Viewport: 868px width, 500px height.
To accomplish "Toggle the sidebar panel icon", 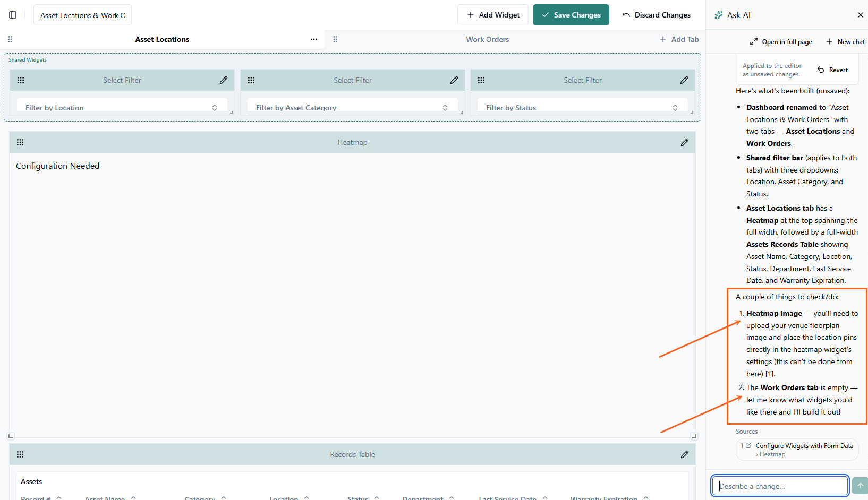I will tap(13, 15).
